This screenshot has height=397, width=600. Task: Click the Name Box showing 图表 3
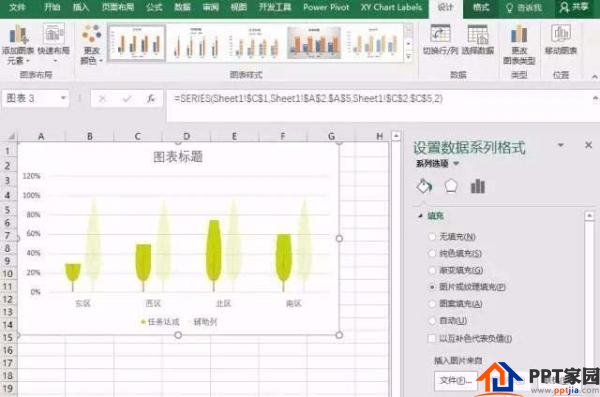pyautogui.click(x=30, y=98)
